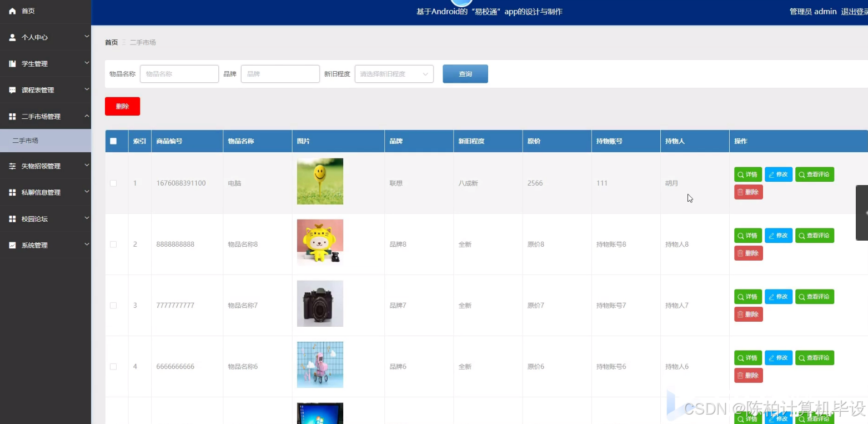Click the red 删除 batch button
The image size is (868, 424).
(x=122, y=106)
